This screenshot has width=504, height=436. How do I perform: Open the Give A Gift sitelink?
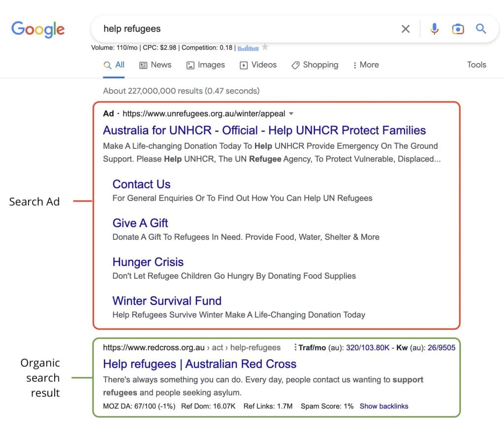[140, 223]
